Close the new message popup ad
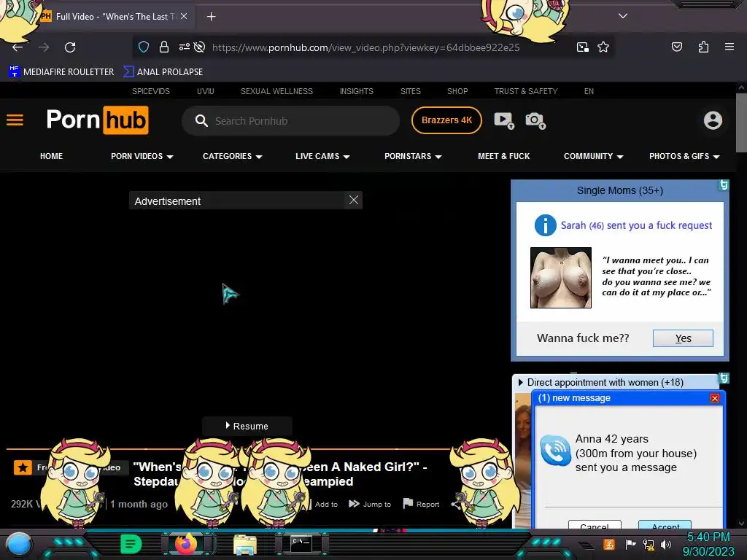 pyautogui.click(x=715, y=398)
